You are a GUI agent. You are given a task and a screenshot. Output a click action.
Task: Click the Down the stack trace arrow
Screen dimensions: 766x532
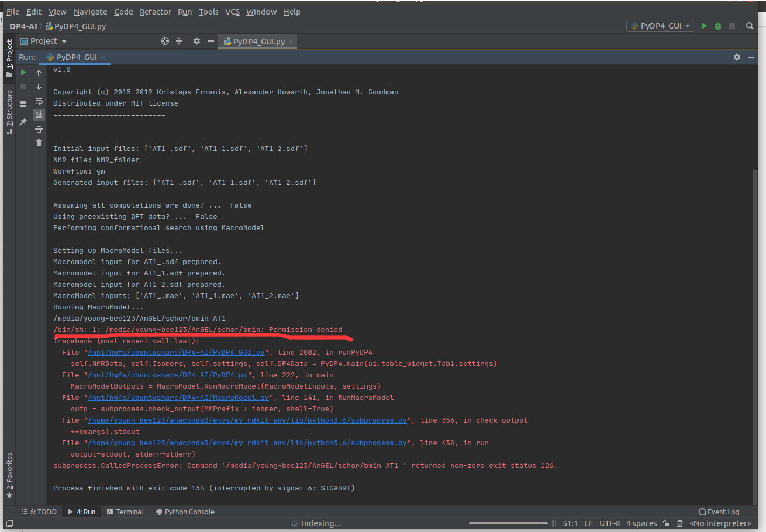(x=39, y=87)
